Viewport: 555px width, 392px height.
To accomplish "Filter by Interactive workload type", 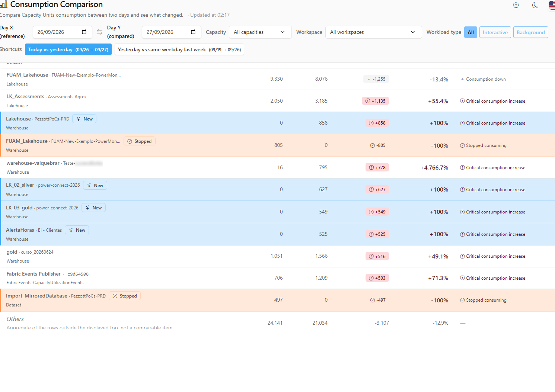I will [495, 32].
